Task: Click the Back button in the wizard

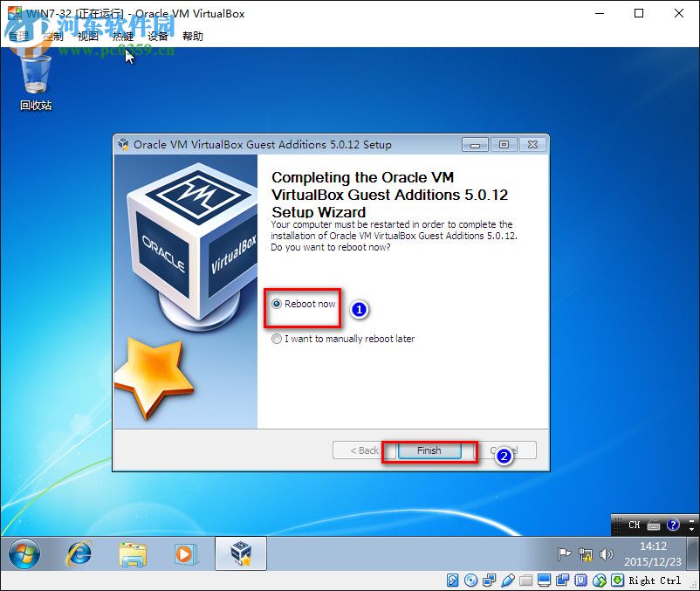Action: 363,450
